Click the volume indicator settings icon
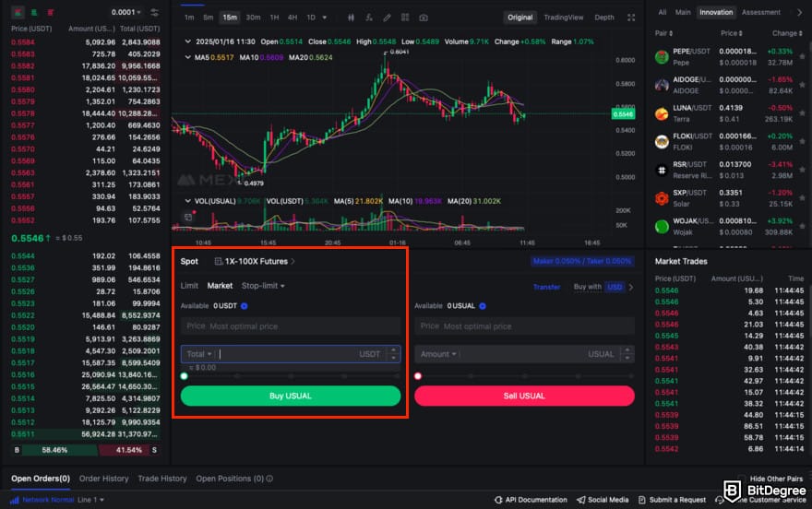This screenshot has width=812, height=509. click(x=188, y=218)
